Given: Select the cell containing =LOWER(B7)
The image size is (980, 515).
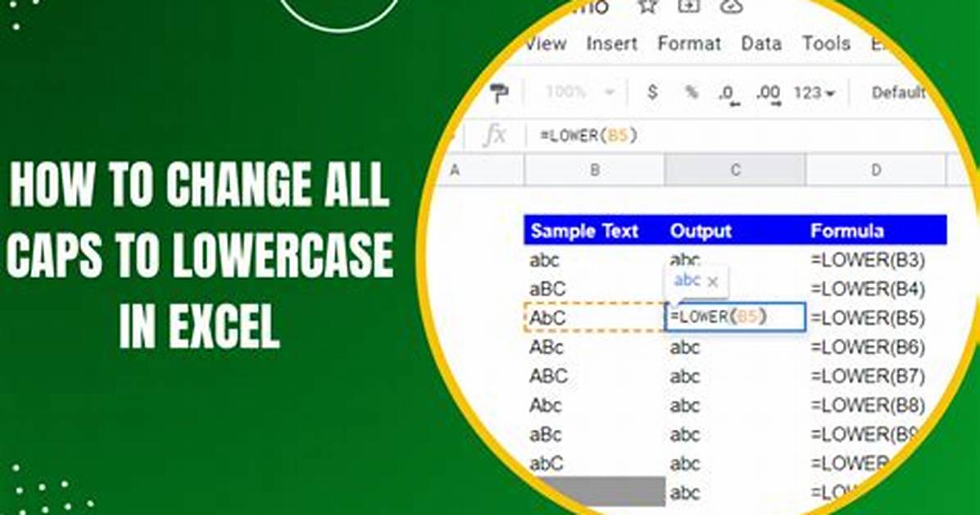Looking at the screenshot, I should click(x=868, y=376).
